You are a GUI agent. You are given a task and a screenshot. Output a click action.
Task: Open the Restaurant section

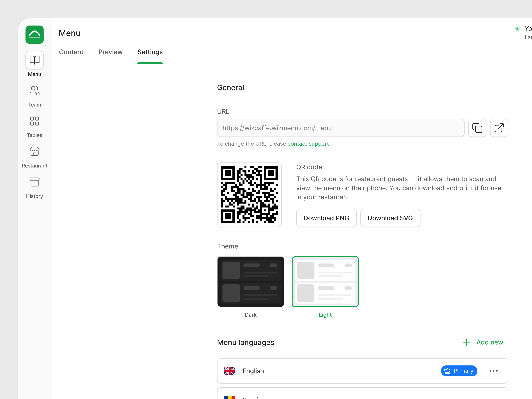click(x=34, y=158)
